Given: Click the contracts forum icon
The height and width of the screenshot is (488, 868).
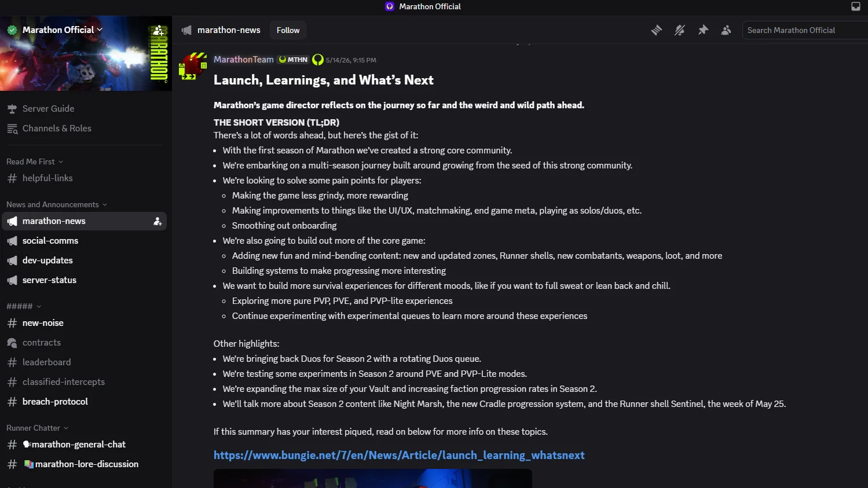Looking at the screenshot, I should point(12,343).
